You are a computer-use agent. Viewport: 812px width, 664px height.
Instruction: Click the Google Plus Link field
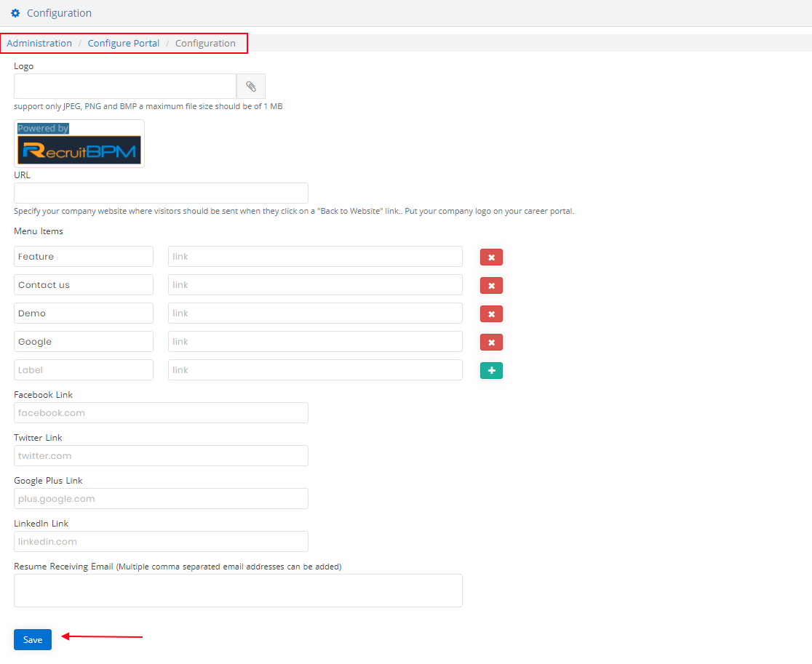click(160, 498)
